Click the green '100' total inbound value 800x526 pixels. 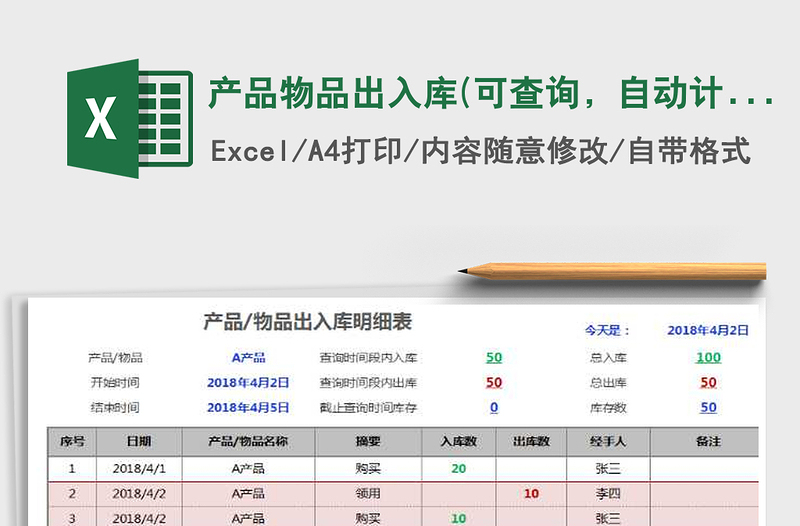click(x=708, y=358)
